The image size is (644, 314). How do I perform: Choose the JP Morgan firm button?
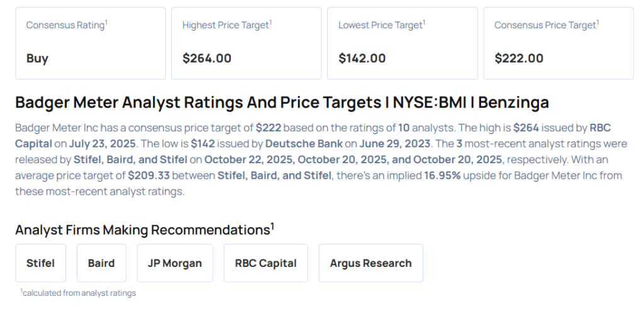175,263
